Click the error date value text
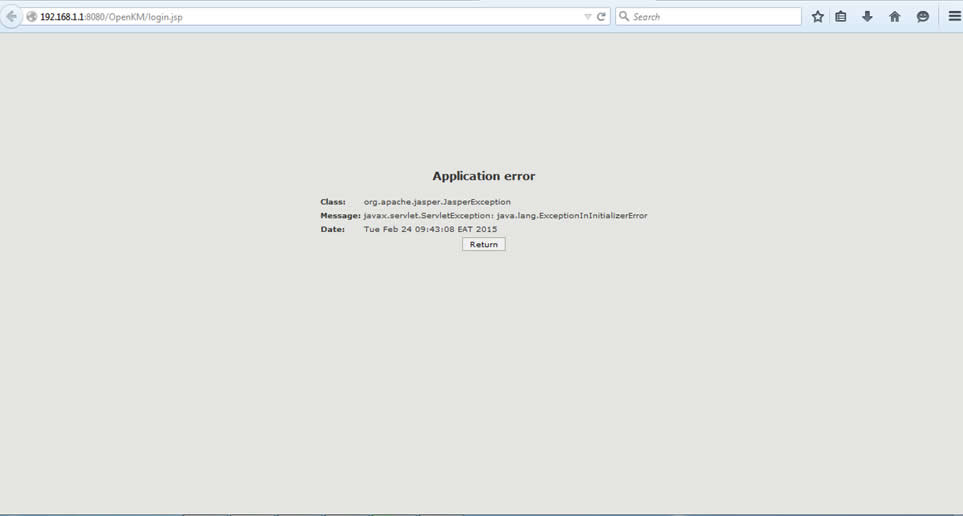 click(430, 230)
